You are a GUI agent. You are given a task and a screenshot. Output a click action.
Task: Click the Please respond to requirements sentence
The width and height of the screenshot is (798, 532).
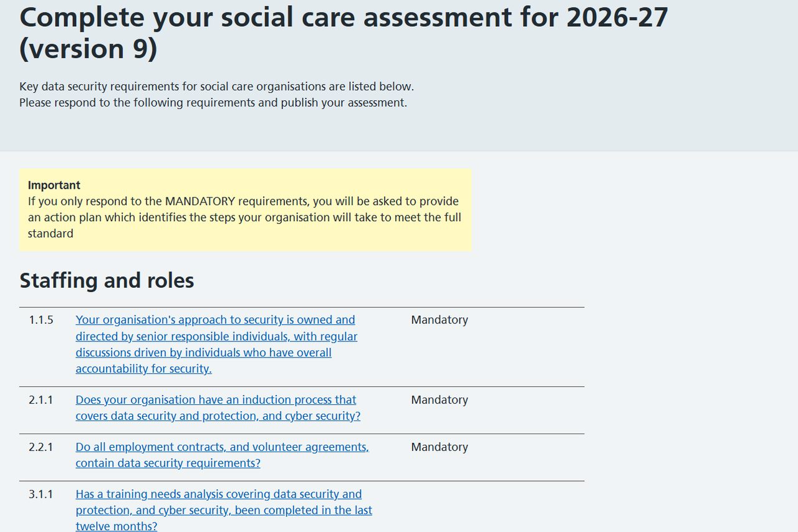(213, 103)
